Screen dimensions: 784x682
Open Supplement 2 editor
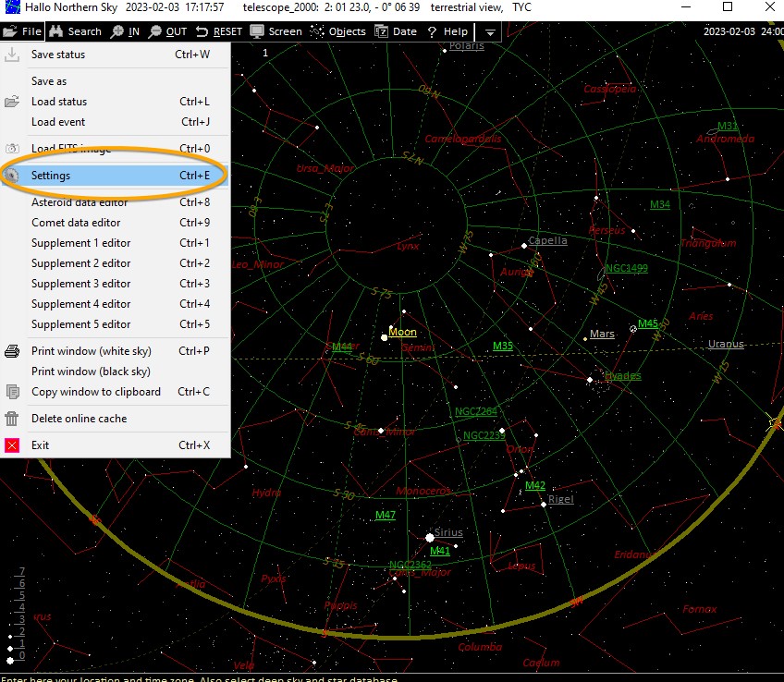click(115, 263)
